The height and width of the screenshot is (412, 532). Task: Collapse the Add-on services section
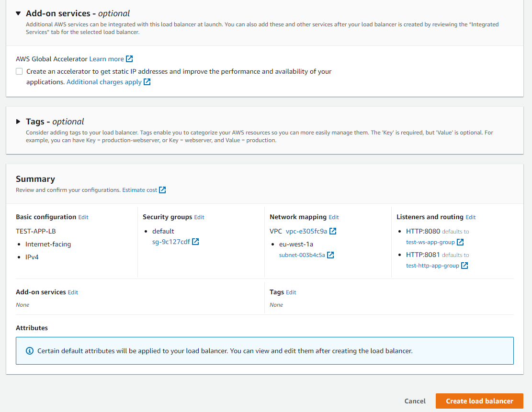coord(18,13)
